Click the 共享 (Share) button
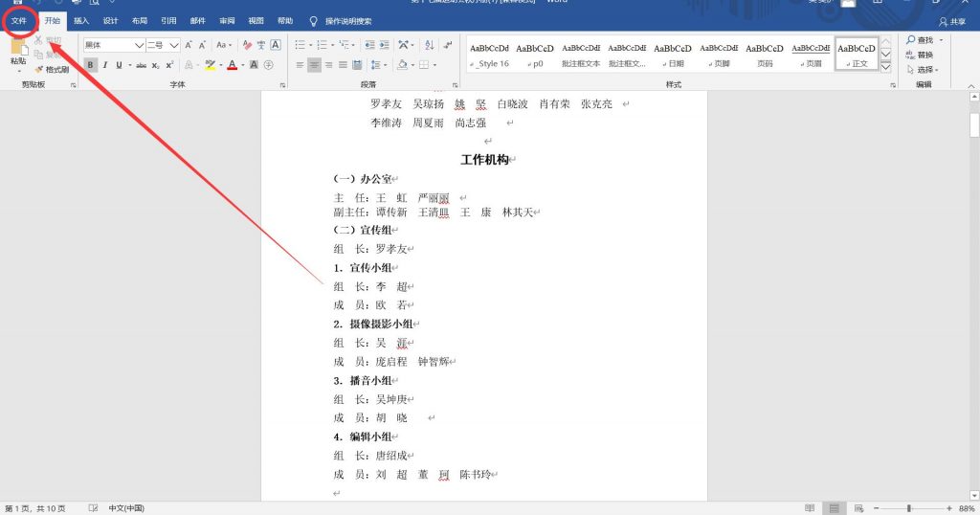Viewport: 980px width, 515px height. 952,21
